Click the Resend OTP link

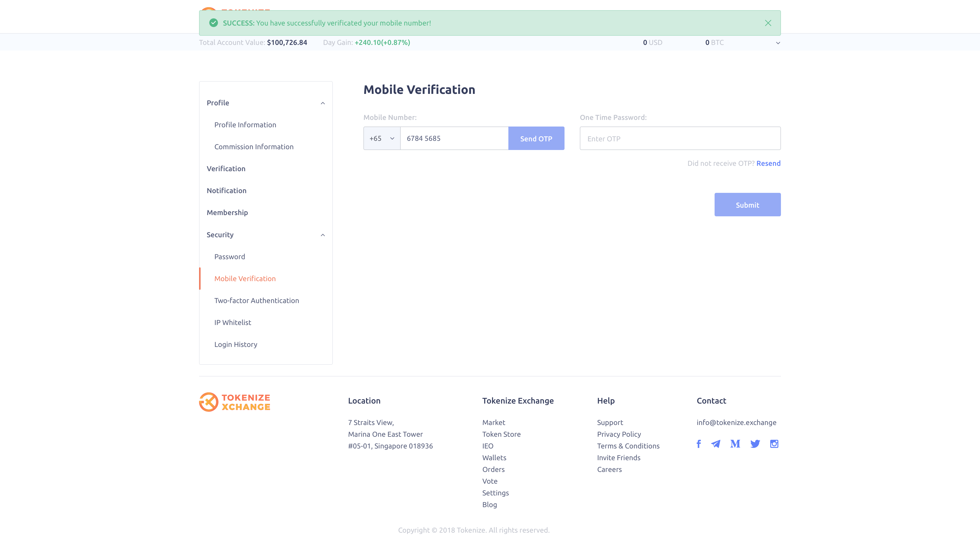click(768, 163)
